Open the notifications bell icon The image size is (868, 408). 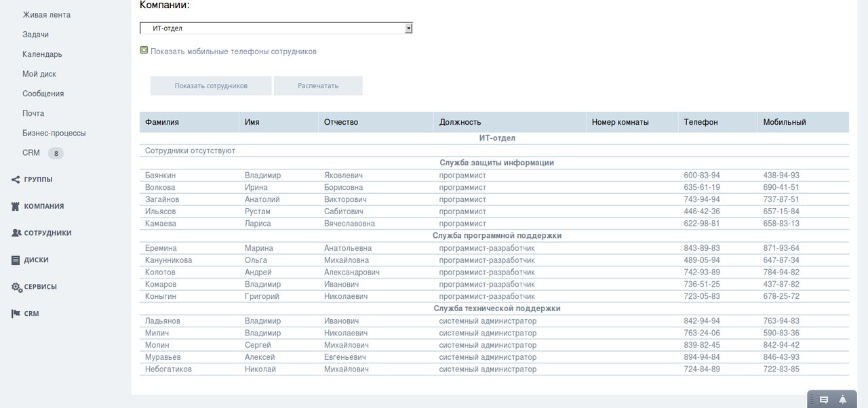coord(843,400)
